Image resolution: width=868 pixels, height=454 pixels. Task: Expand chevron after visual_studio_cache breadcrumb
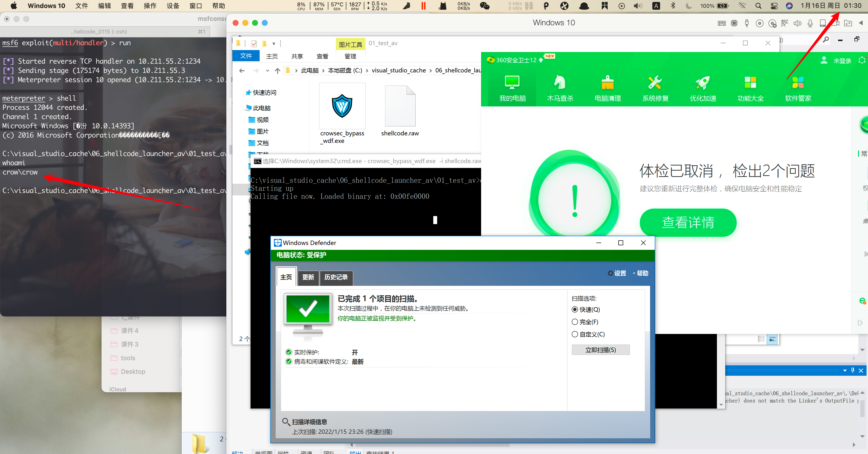pos(431,70)
